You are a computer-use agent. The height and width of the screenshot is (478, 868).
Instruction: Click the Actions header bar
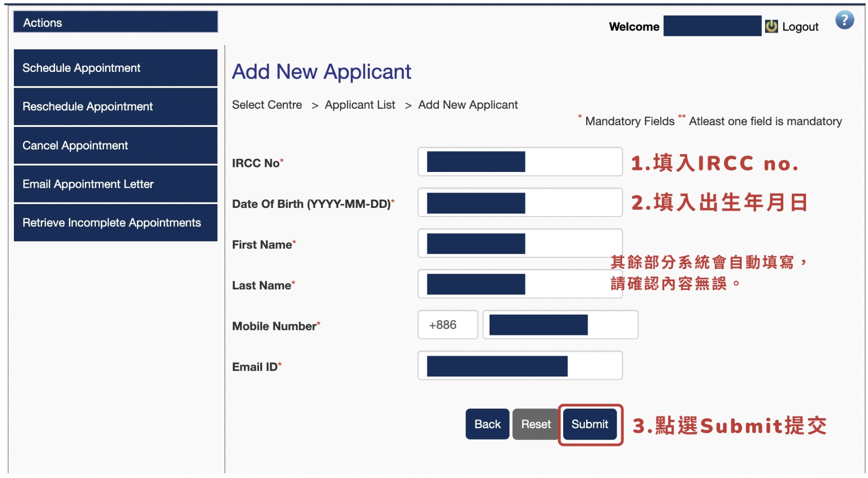point(115,22)
